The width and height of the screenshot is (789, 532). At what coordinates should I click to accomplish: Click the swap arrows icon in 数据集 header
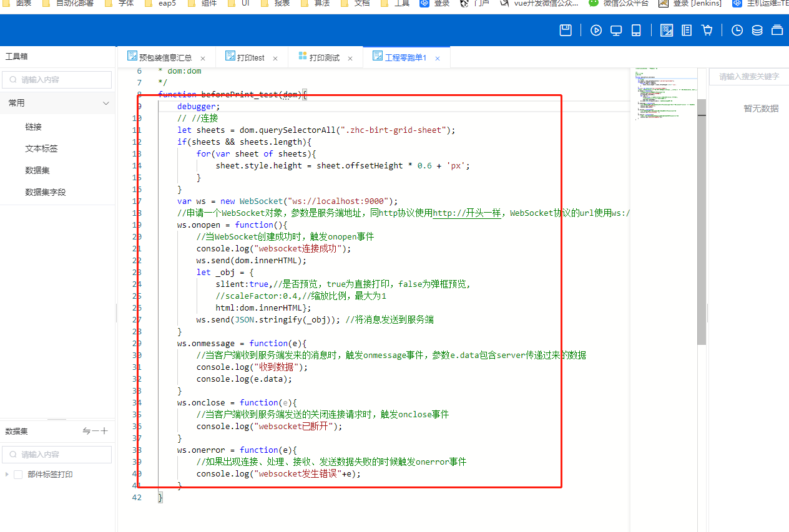(x=87, y=431)
